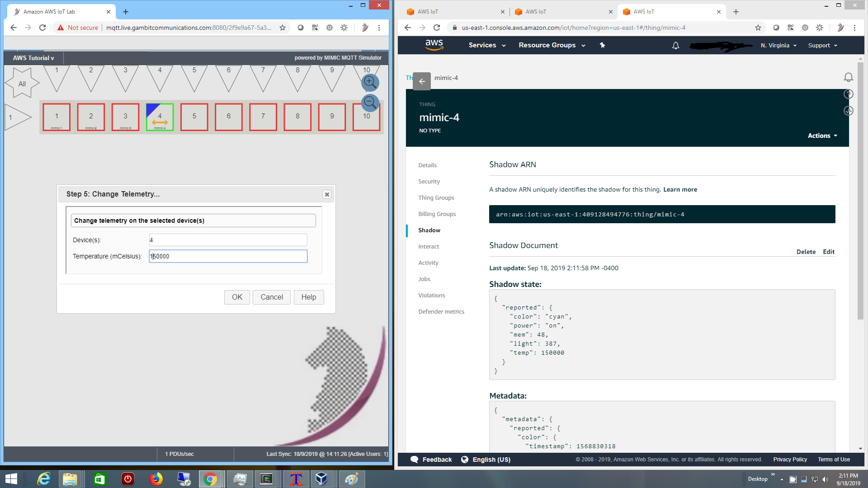Open the Defender metrics section

tap(441, 311)
